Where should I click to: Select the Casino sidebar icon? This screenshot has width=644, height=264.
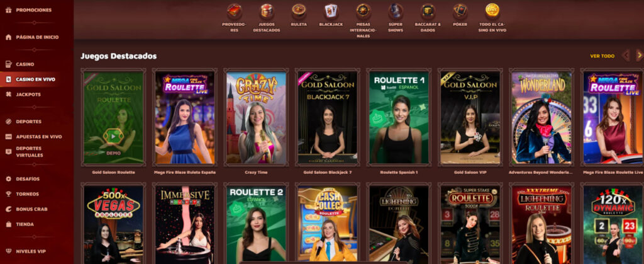(x=8, y=64)
